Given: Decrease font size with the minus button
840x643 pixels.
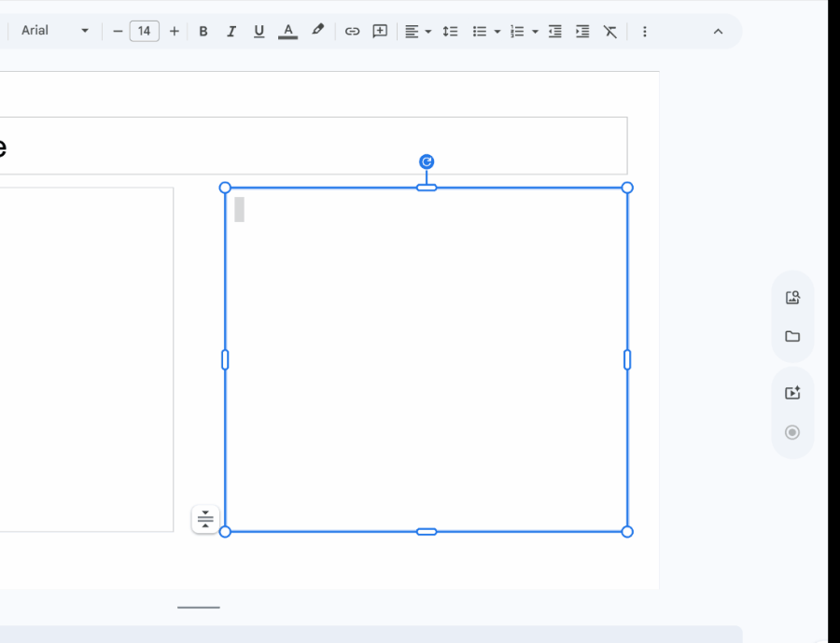Looking at the screenshot, I should click(118, 32).
